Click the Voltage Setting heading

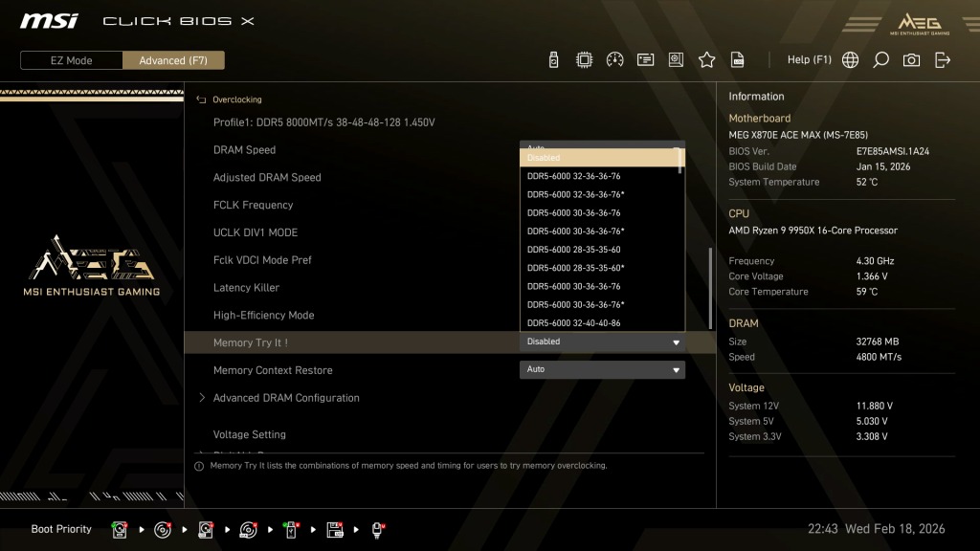[250, 434]
